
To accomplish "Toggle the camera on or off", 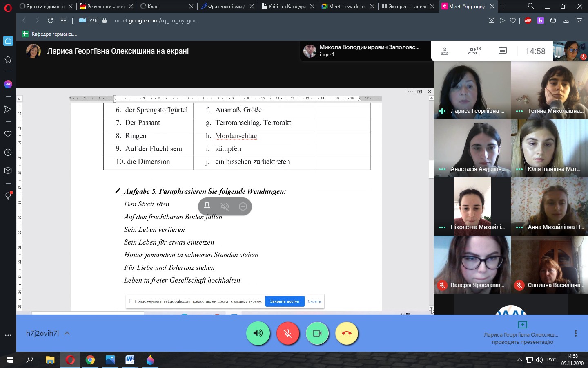I will tap(317, 333).
